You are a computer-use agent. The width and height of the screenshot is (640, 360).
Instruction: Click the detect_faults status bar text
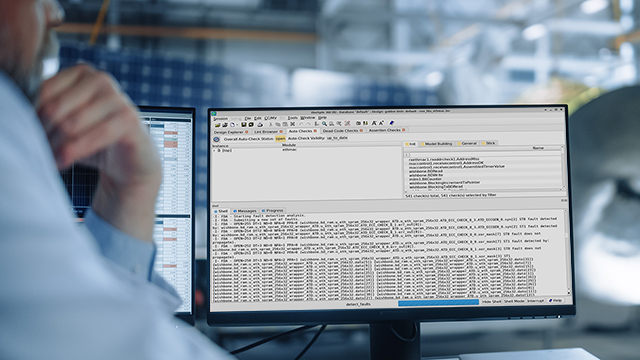click(x=358, y=304)
